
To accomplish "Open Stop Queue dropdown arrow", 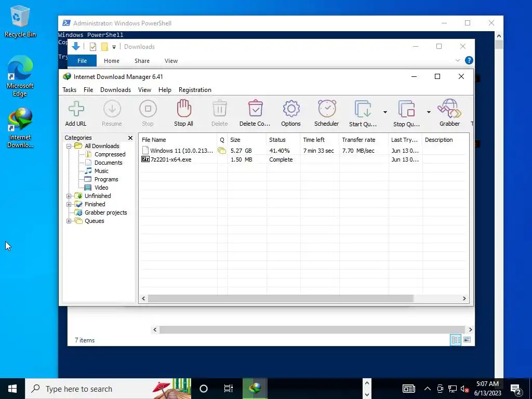I will (429, 112).
